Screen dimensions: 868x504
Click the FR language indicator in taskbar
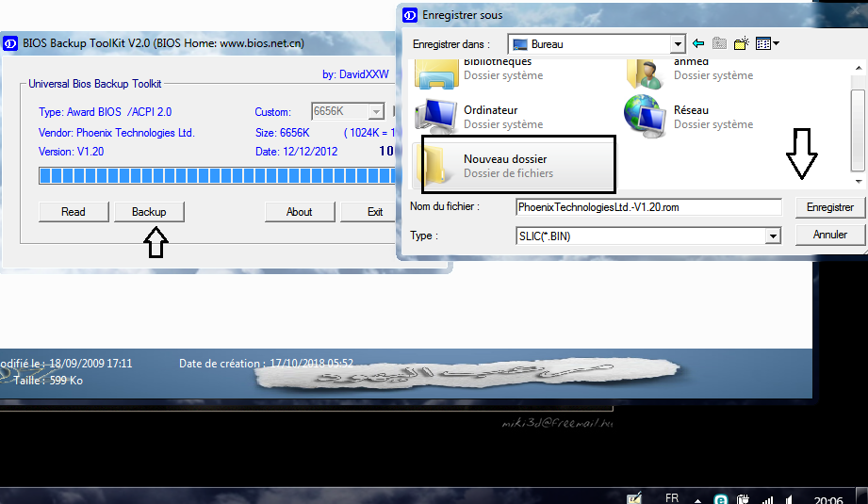672,498
